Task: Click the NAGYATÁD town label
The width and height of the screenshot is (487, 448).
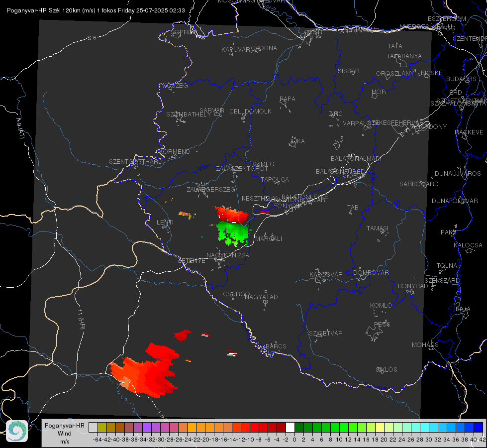Action: (261, 297)
